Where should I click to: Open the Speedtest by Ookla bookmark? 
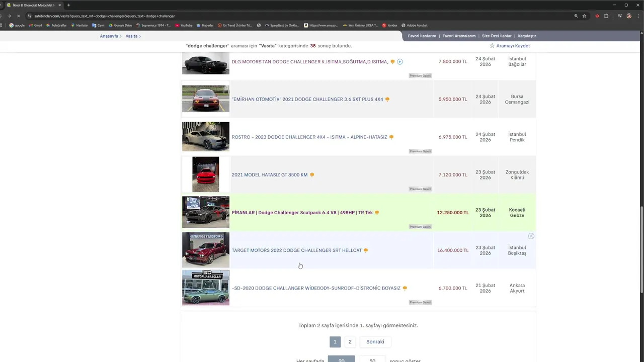pyautogui.click(x=281, y=25)
